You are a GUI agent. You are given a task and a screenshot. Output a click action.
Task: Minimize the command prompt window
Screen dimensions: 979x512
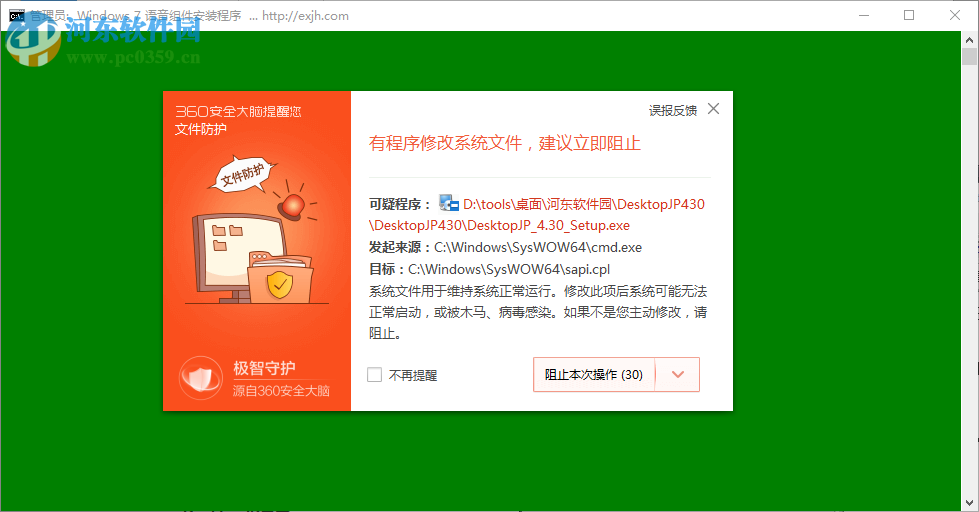coord(864,16)
